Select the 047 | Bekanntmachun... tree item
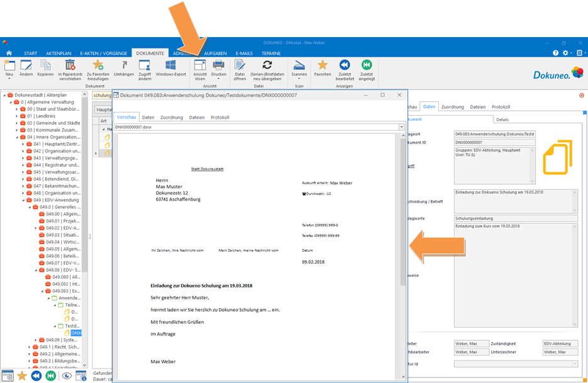Viewport: 588px width, 383px height. click(x=54, y=186)
